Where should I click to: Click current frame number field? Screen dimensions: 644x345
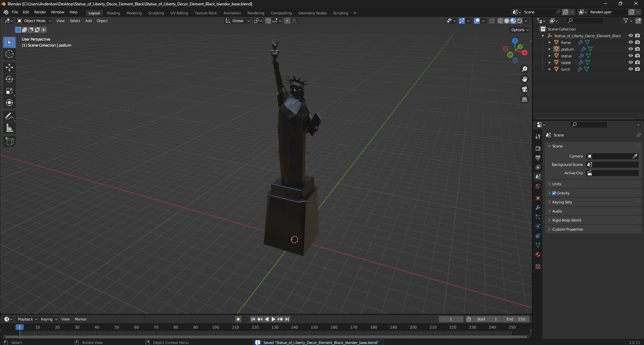click(451, 319)
